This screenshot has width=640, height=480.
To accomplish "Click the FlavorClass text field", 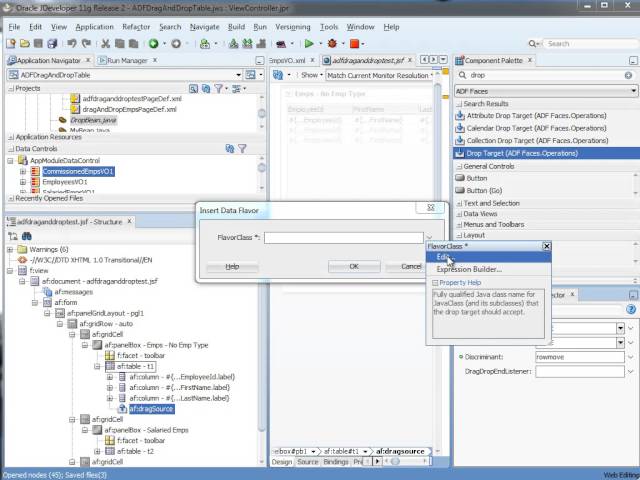I will coord(344,238).
